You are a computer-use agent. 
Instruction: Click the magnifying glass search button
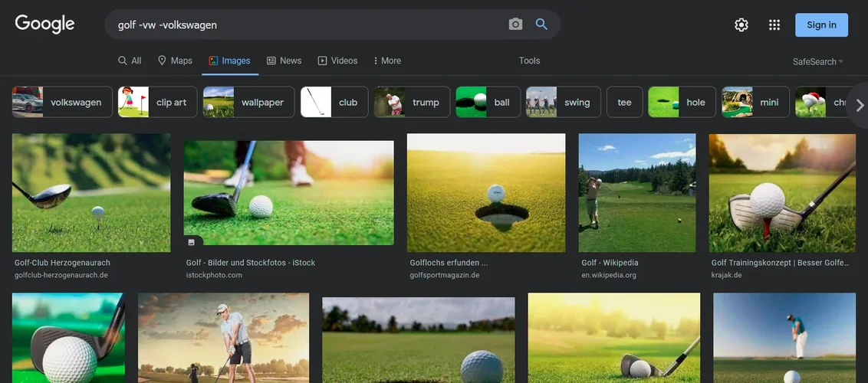pos(541,25)
